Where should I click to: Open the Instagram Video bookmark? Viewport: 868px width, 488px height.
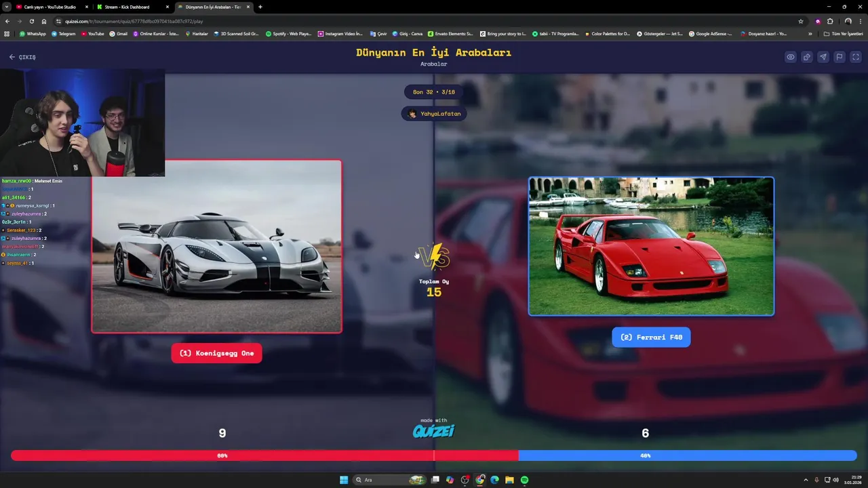[x=340, y=33]
